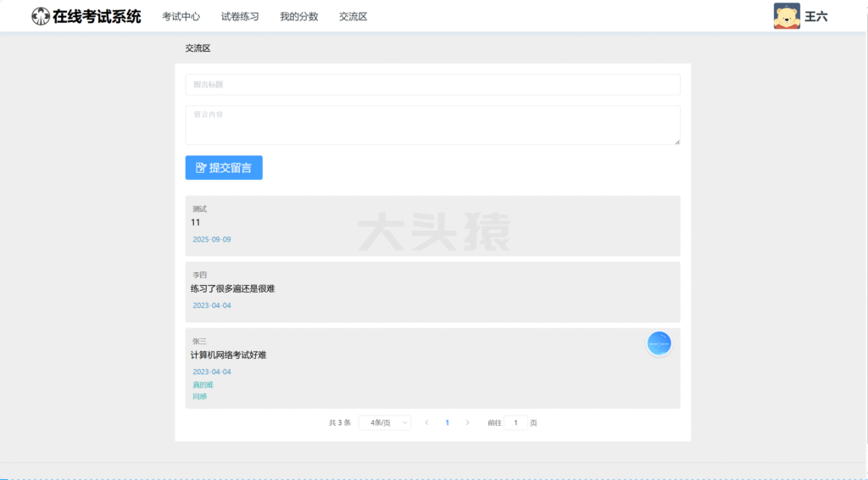Screen dimensions: 868x480
Task: Click the page jump input box
Action: 515,422
